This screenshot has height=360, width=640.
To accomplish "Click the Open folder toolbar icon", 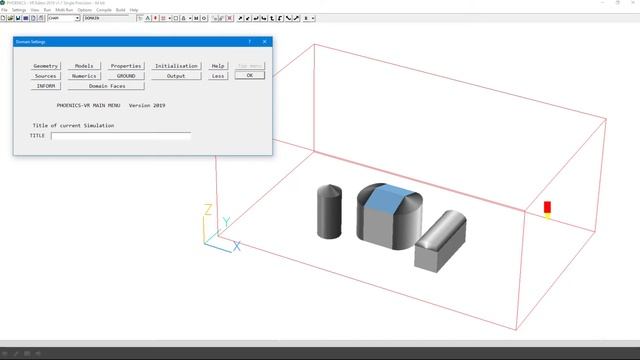I will click(11, 18).
